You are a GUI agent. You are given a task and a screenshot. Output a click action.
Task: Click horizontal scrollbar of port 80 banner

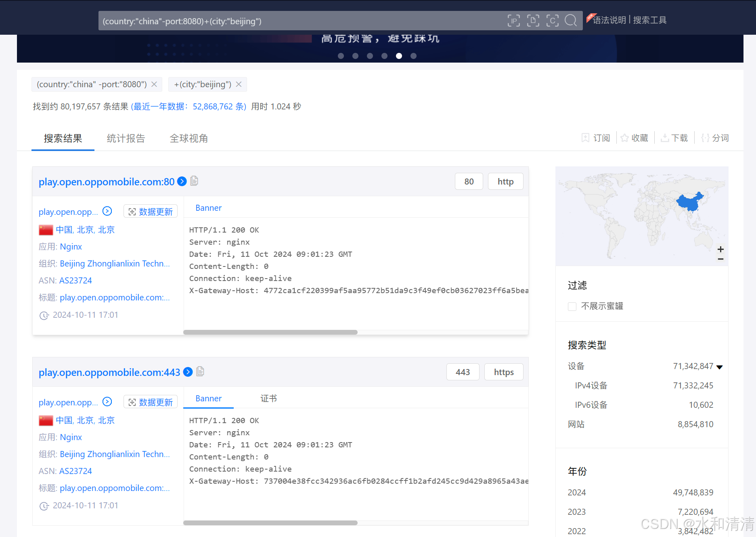[x=270, y=332]
